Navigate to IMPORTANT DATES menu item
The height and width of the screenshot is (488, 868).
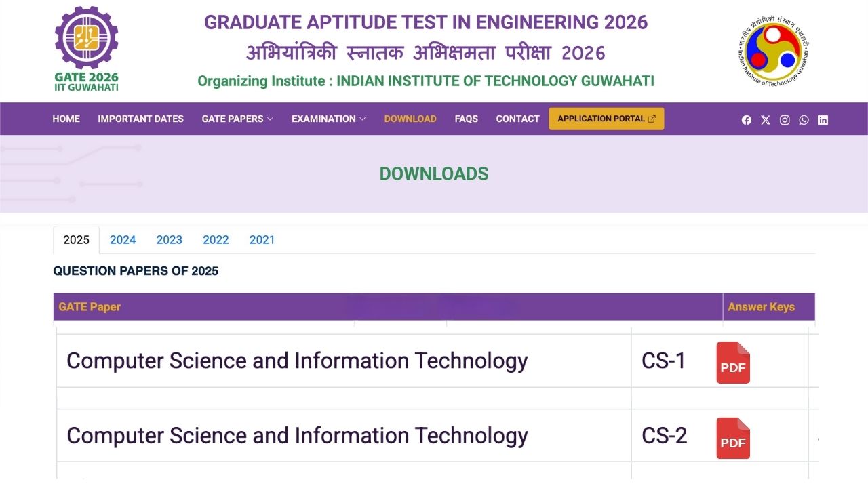tap(140, 119)
